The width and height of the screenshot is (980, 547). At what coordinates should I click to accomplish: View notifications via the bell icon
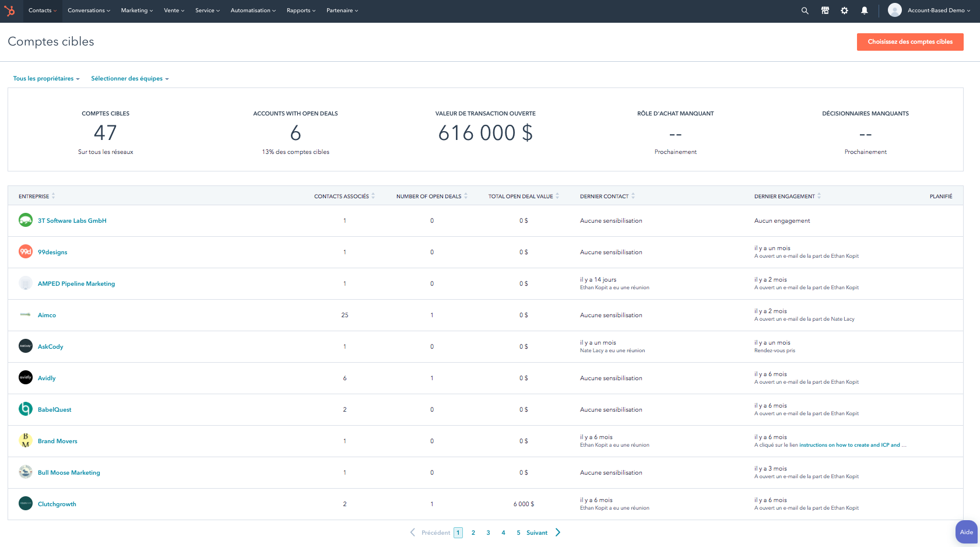click(x=864, y=10)
